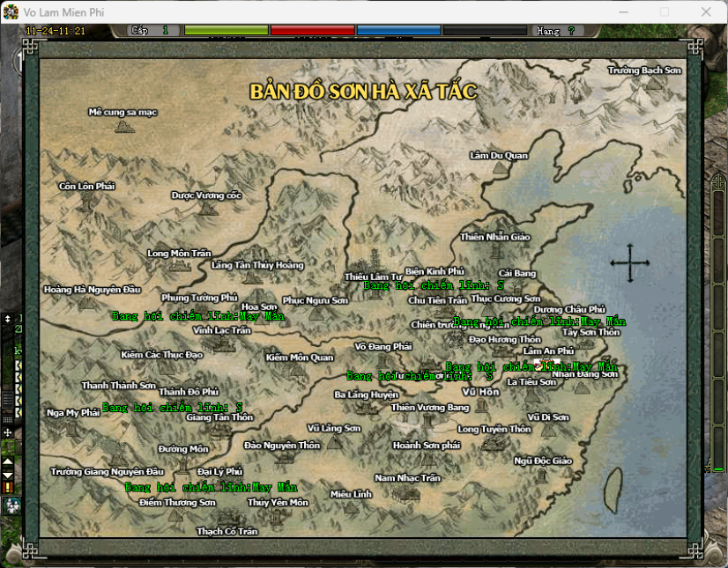
Task: Click the Ngũ Độc Giáo map icon
Action: click(542, 476)
